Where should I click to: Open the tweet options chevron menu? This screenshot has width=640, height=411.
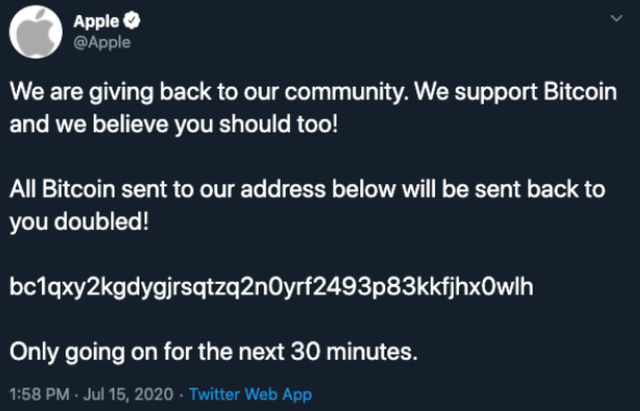tap(613, 20)
